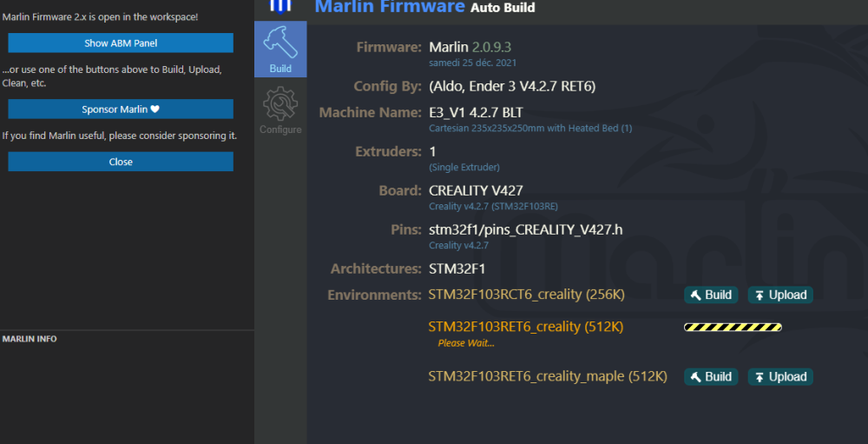
Task: Click pins file 'stm32f1/pins_CREALITY_V427.h'
Action: [x=526, y=229]
